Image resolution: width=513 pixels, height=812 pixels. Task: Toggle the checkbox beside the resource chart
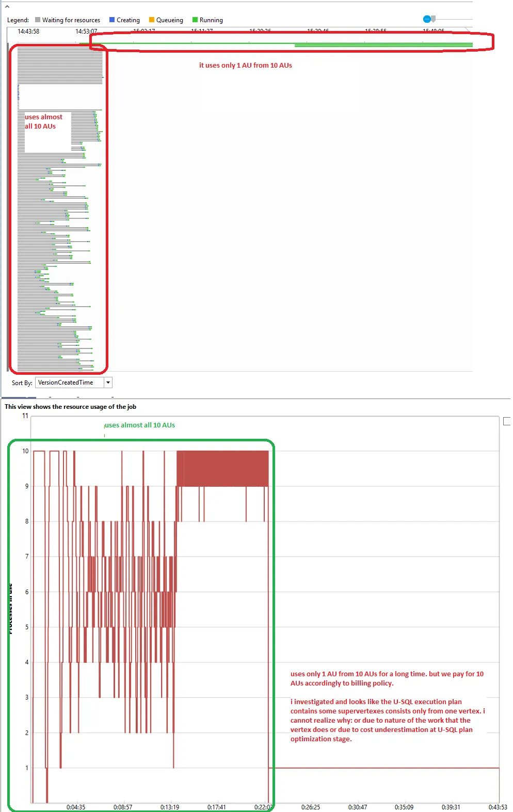[x=507, y=421]
